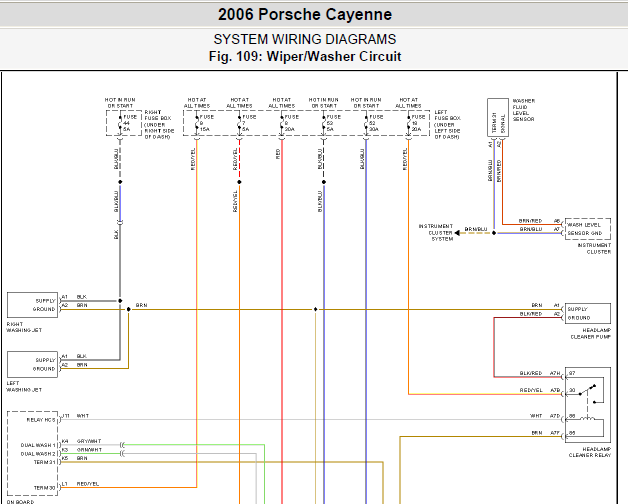Screen dimensions: 628x504
Task: Click the 'LEFT WASHING JET' label
Action: [24, 386]
